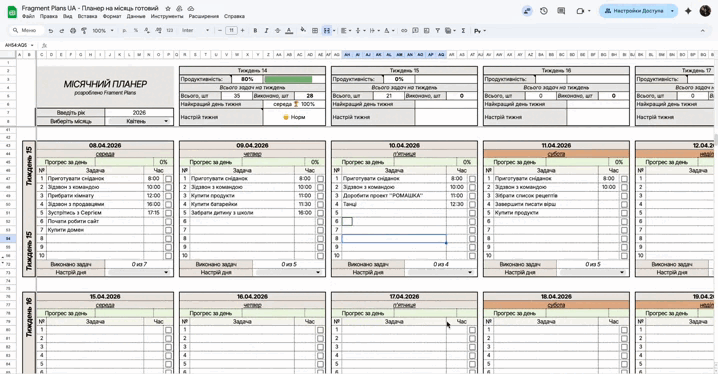
Task: Open the Файл menu
Action: click(x=28, y=16)
